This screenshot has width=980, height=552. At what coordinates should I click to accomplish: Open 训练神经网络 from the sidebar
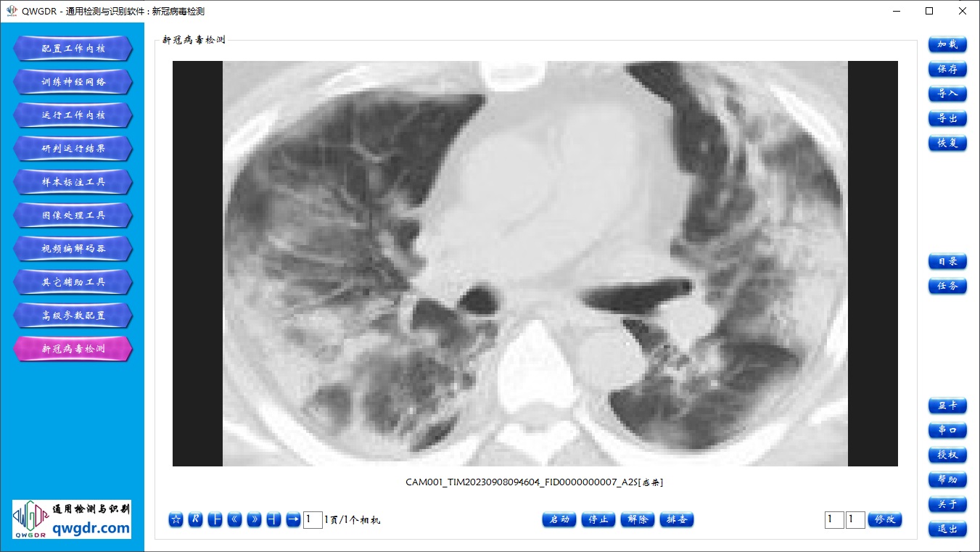pos(73,82)
